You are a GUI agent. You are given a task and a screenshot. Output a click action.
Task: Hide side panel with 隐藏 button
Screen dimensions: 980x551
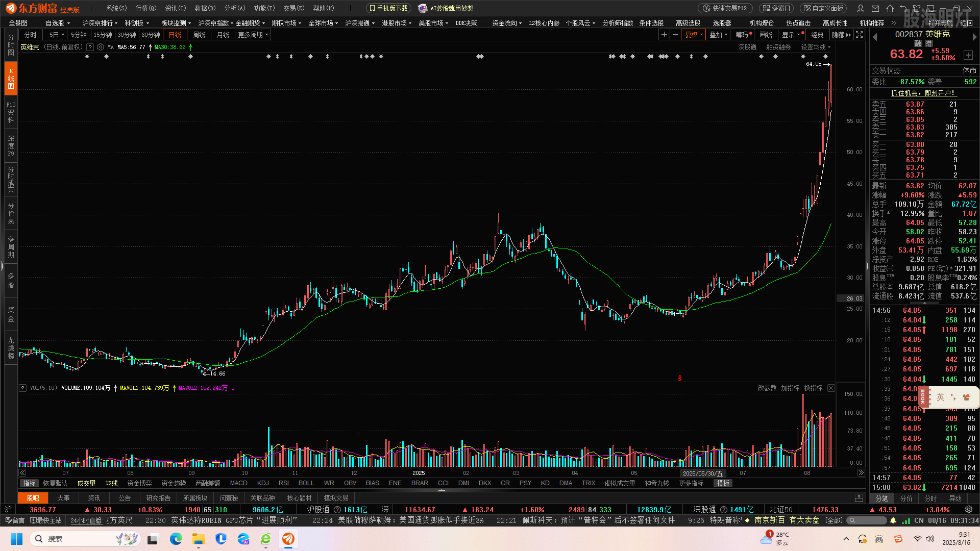(841, 35)
